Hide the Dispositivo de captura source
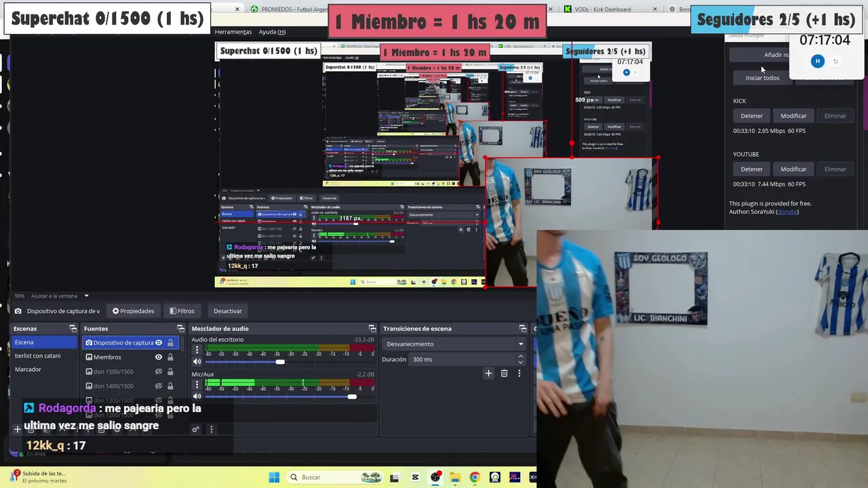Image resolution: width=868 pixels, height=488 pixels. (159, 343)
